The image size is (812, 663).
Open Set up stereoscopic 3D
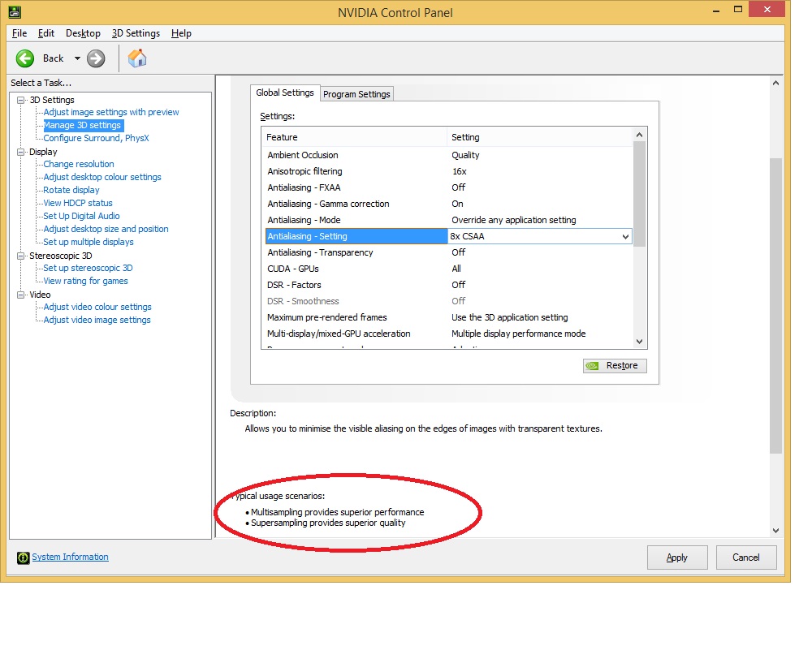point(88,268)
